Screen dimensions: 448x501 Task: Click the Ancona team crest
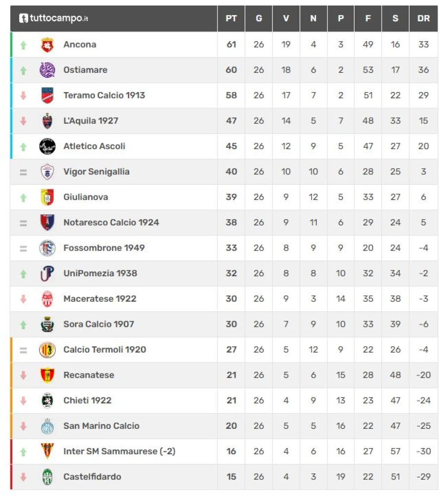(47, 45)
